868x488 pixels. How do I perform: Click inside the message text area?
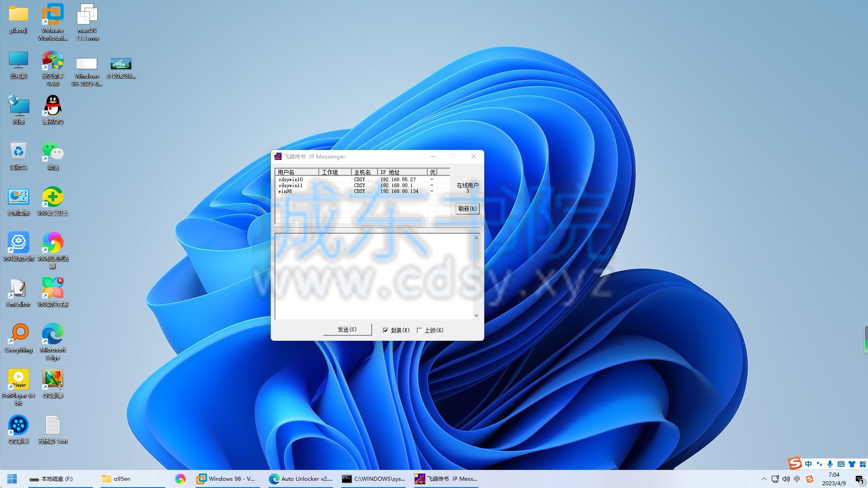pos(374,276)
